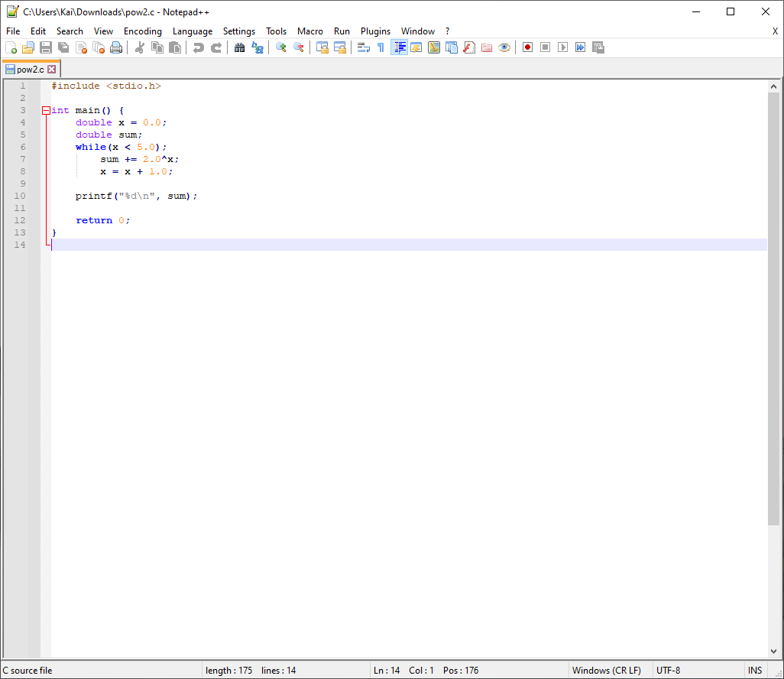Click the UTF-8 encoding status indicator
784x679 pixels.
pyautogui.click(x=668, y=670)
